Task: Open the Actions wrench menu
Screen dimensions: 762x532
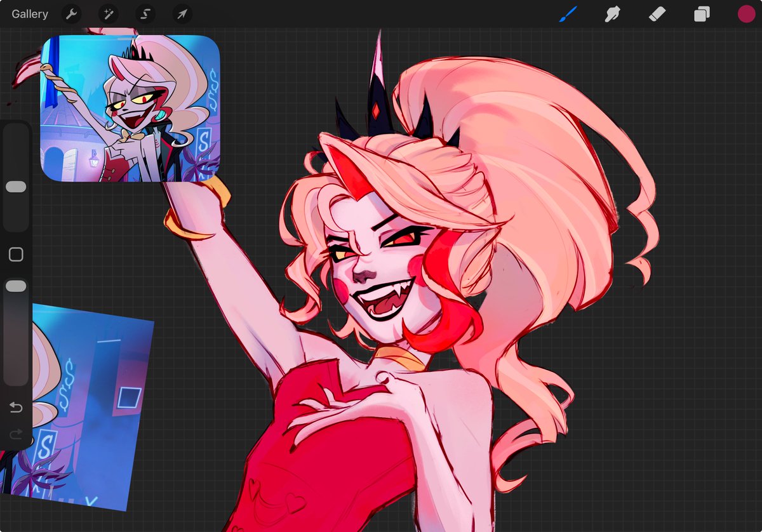Action: 71,14
